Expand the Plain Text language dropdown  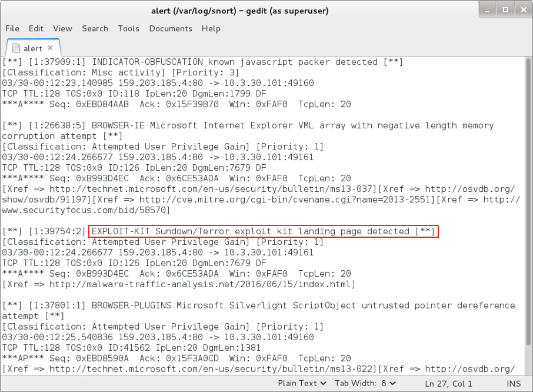pos(302,383)
